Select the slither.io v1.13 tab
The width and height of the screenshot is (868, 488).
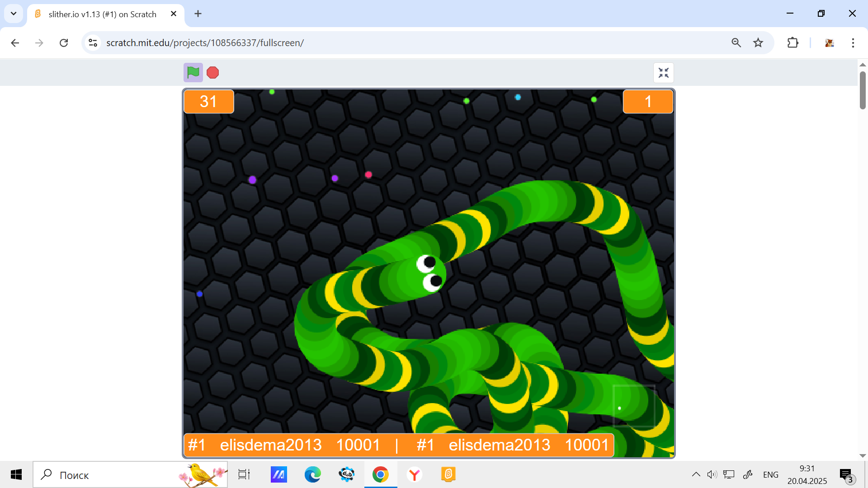click(102, 14)
